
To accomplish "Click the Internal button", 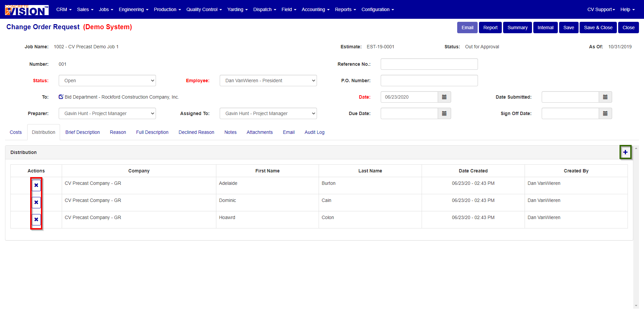I will (x=545, y=28).
